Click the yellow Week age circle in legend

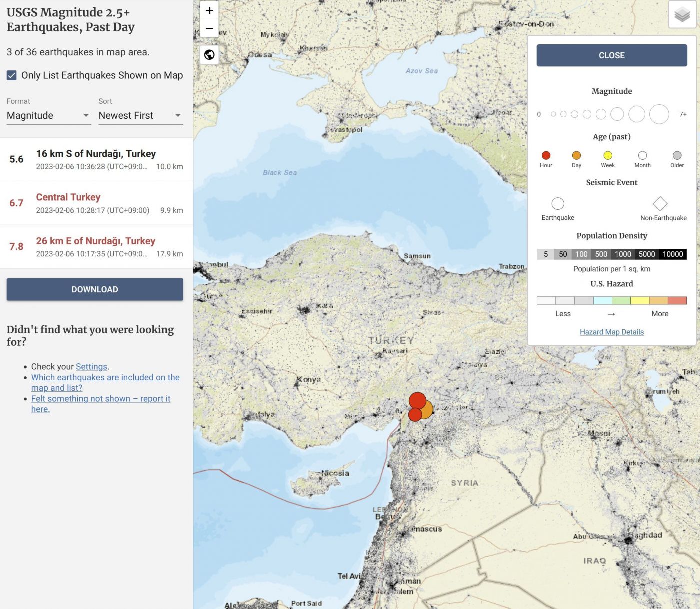point(608,155)
